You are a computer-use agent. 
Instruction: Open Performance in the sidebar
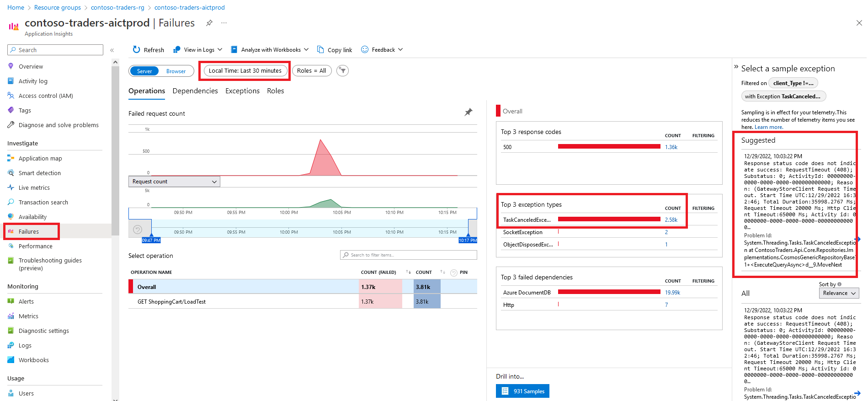(36, 246)
